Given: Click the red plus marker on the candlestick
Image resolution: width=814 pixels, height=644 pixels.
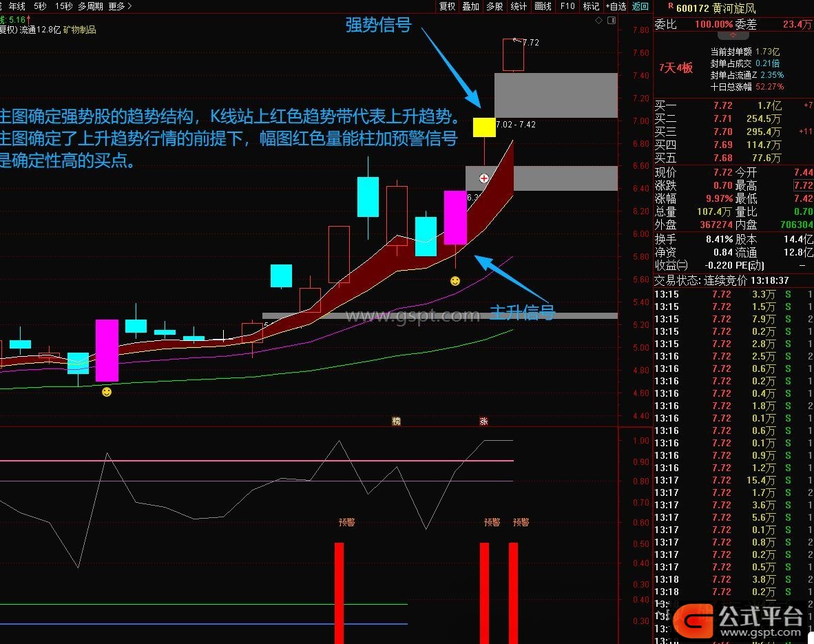Looking at the screenshot, I should [x=484, y=178].
